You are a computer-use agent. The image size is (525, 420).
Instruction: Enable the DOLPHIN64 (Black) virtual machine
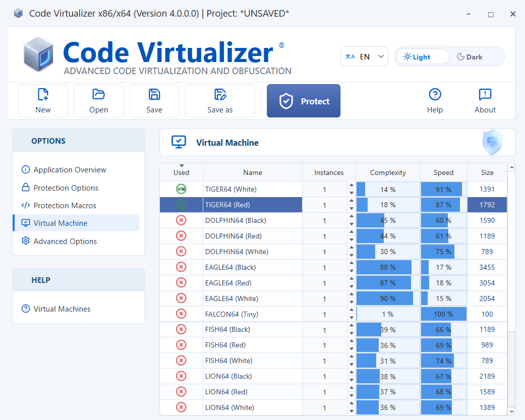(x=181, y=220)
